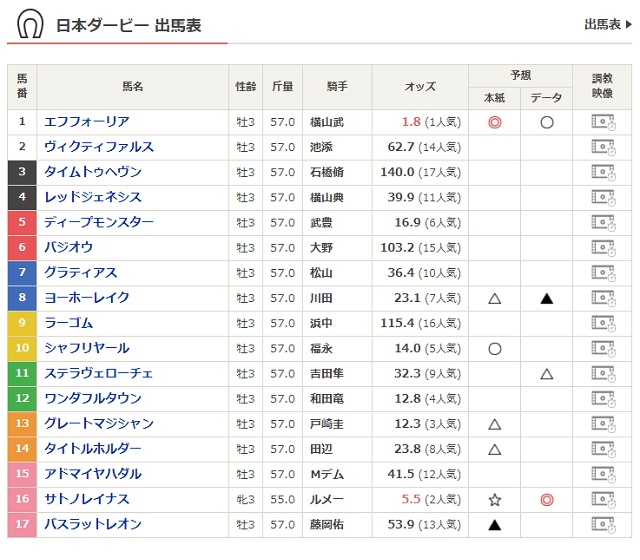Click training video icon for エフフォーリア

tap(602, 122)
